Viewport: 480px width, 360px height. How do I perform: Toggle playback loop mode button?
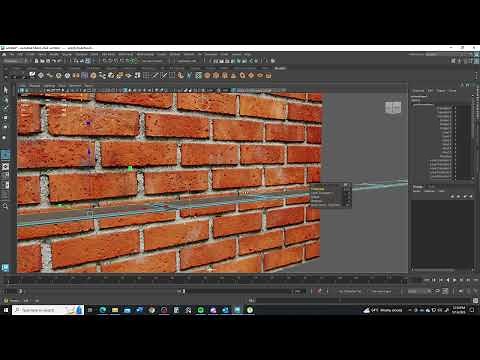(438, 291)
